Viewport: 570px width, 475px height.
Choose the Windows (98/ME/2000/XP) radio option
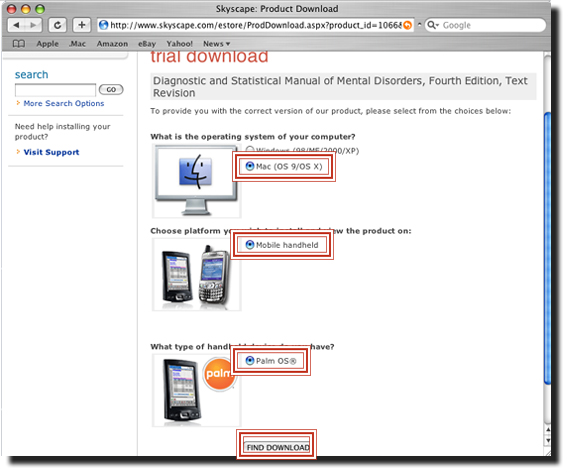tap(250, 150)
